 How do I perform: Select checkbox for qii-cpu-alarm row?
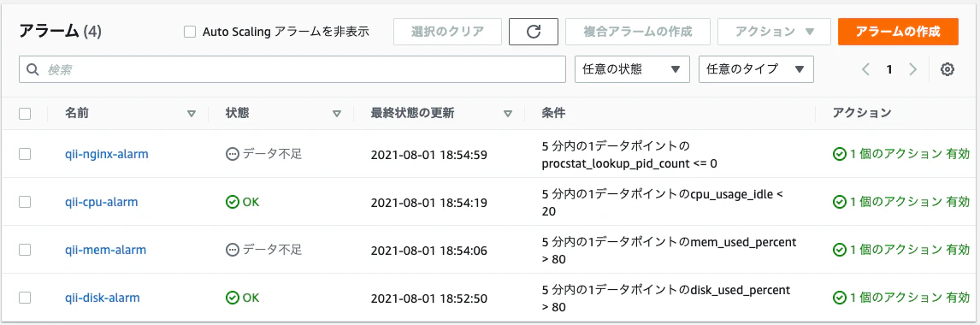[25, 202]
